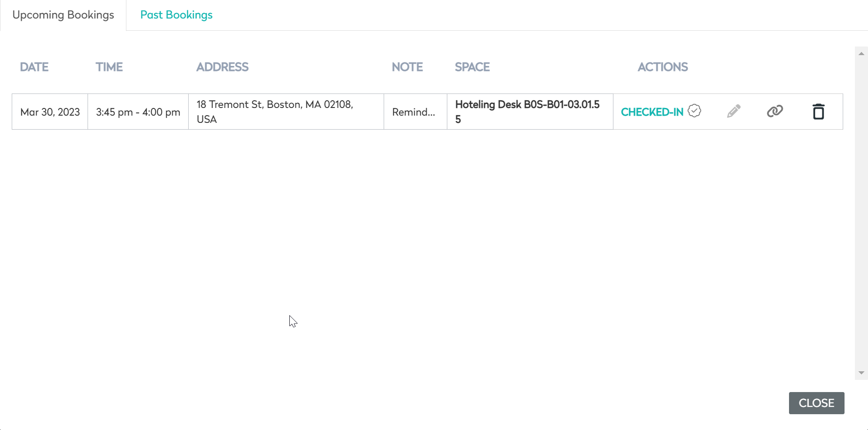
Task: Click the SPACE column header
Action: [x=472, y=67]
